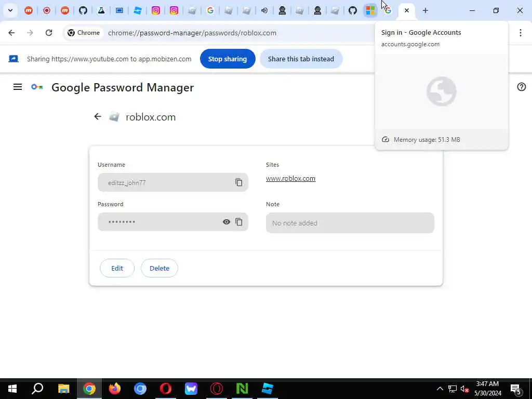This screenshot has height=399, width=532.
Task: Switch to Sign in Google Accounts tab
Action: coord(389,10)
